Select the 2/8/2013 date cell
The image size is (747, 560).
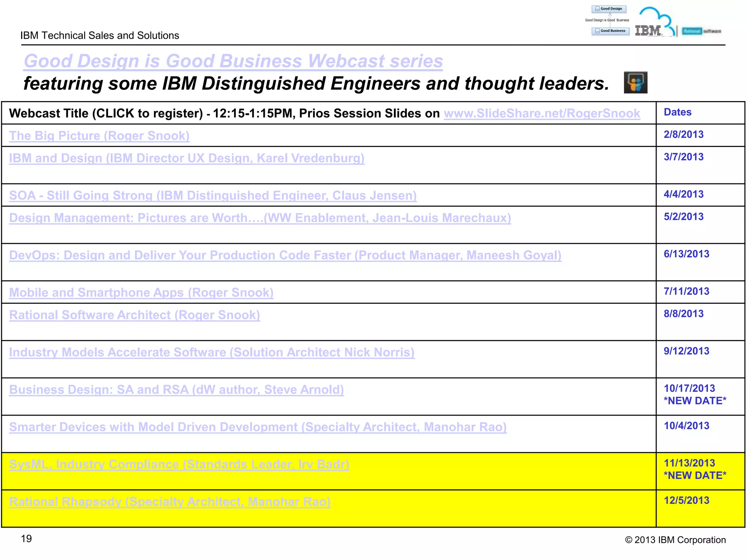coord(700,135)
